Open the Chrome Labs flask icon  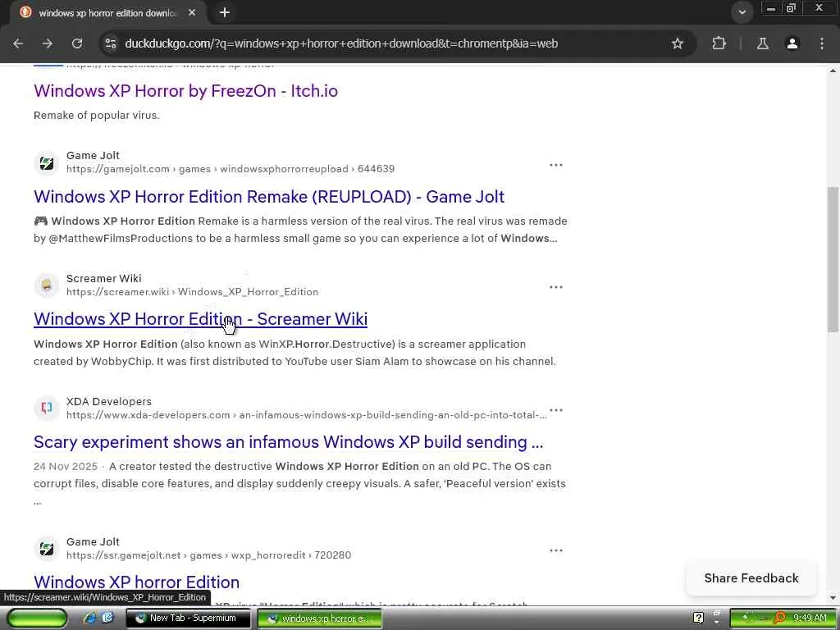[763, 43]
